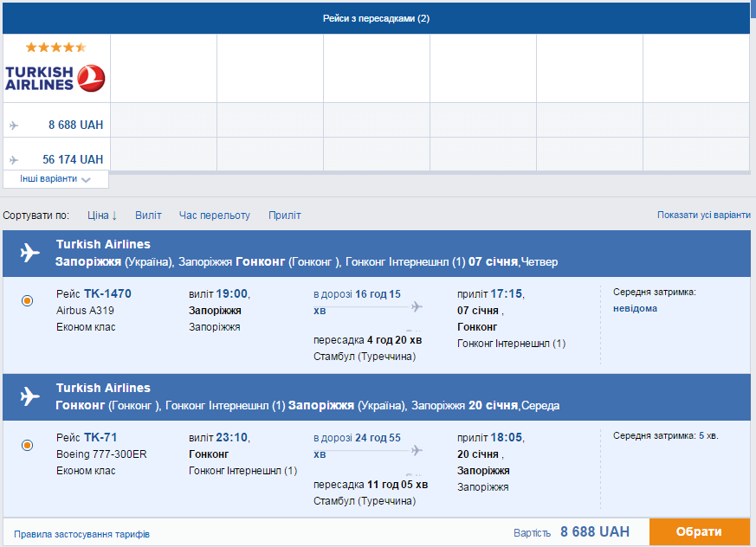The image size is (756, 547).
Task: Click Airbus A319 aircraft text
Action: click(85, 311)
